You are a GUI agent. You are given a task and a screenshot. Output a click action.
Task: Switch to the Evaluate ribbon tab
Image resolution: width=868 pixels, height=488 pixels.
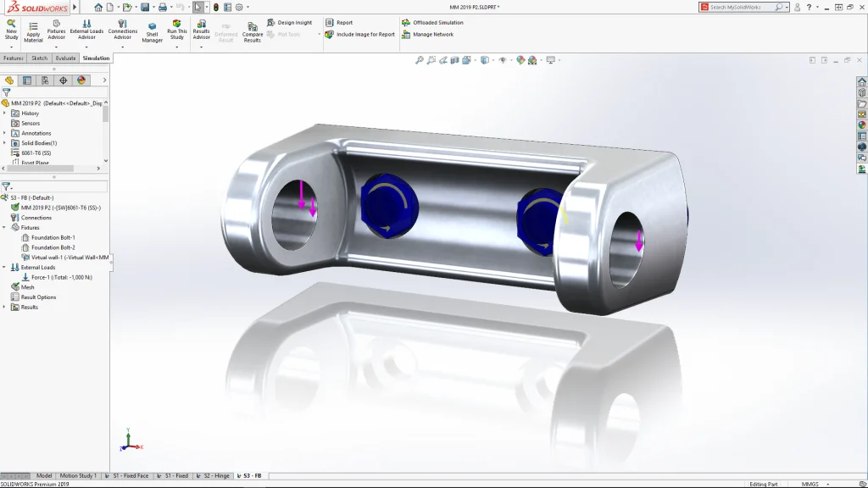coord(65,58)
